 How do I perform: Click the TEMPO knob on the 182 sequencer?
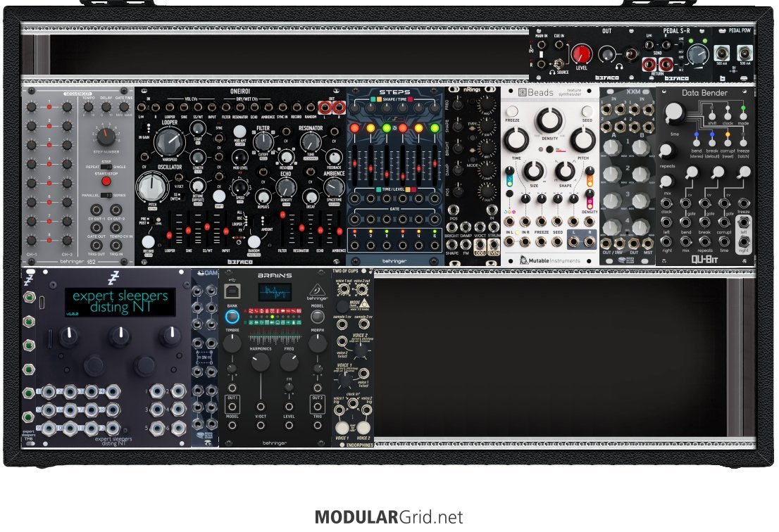[x=89, y=107]
